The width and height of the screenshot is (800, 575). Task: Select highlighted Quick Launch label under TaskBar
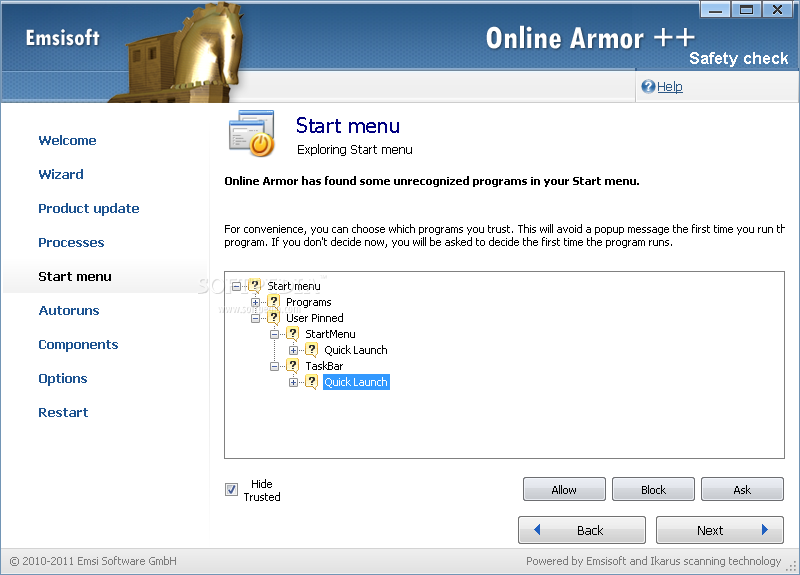coord(356,382)
